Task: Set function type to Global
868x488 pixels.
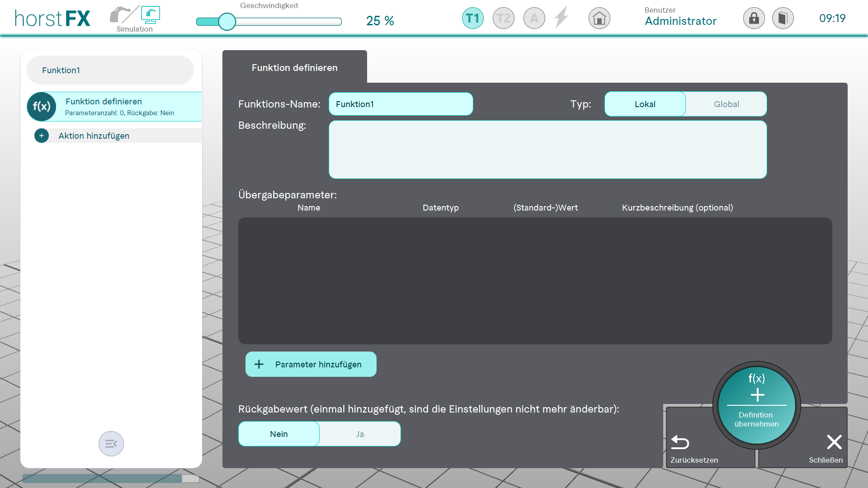Action: click(726, 104)
